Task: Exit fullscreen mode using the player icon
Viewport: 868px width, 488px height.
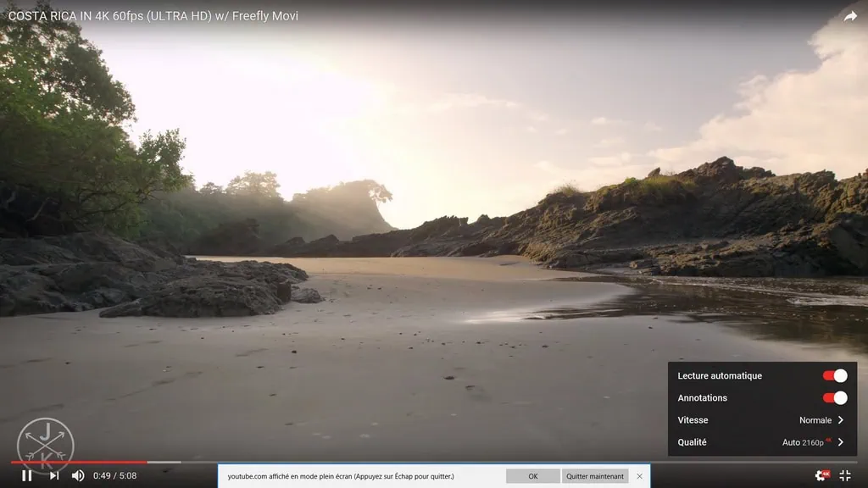Action: click(x=845, y=475)
